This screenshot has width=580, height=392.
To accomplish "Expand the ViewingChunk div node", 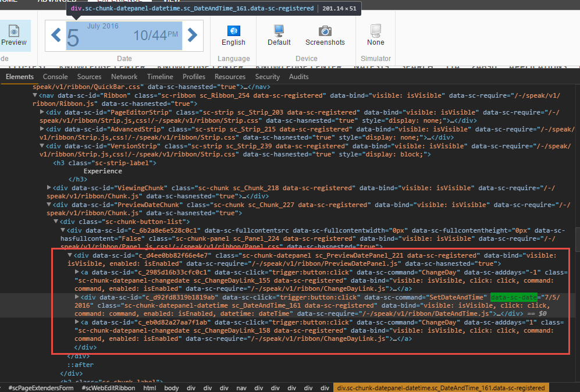I will point(49,188).
